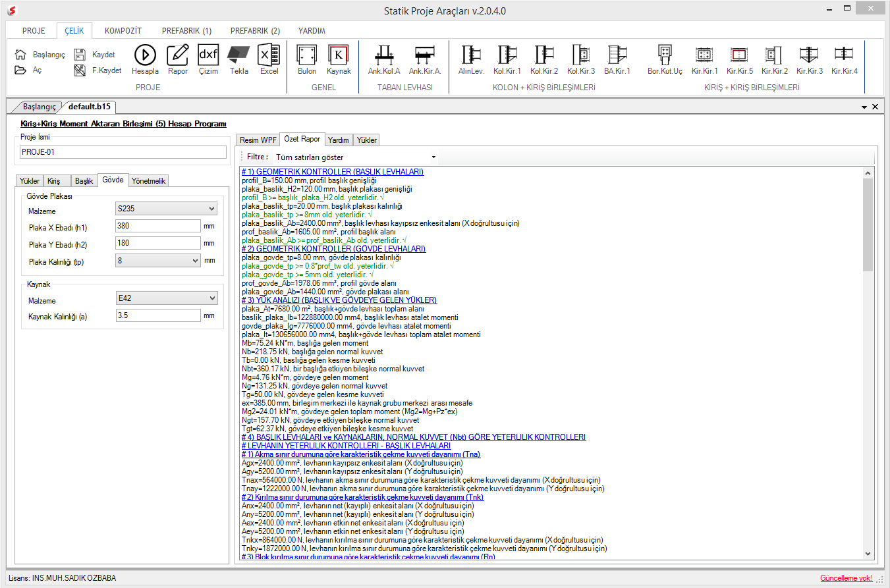Image resolution: width=890 pixels, height=588 pixels.
Task: Open Kir.Kir.2 beam connection
Action: click(x=775, y=60)
